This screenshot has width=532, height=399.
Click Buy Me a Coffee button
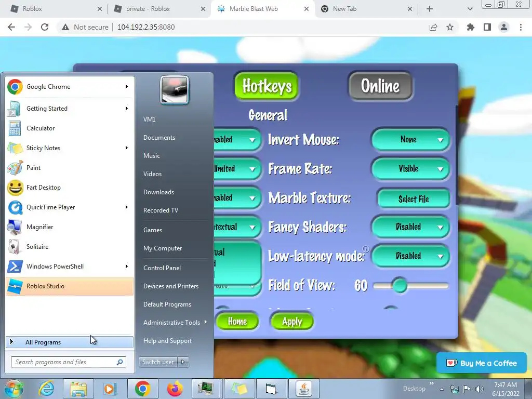pos(482,363)
